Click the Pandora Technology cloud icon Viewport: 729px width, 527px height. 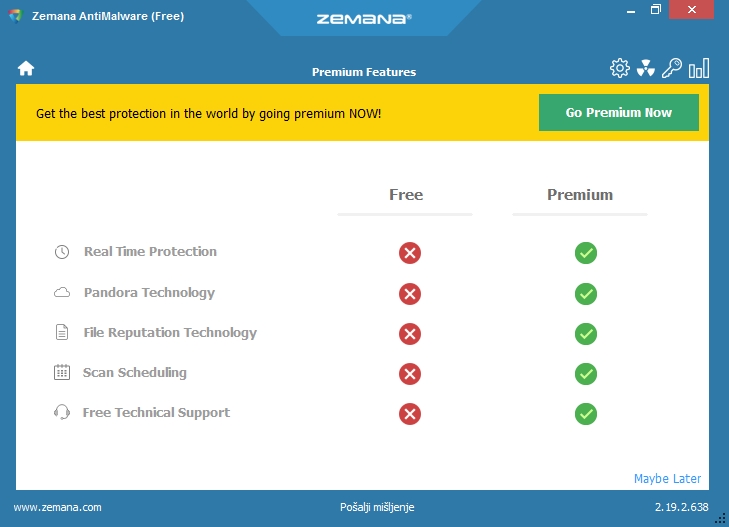point(62,293)
